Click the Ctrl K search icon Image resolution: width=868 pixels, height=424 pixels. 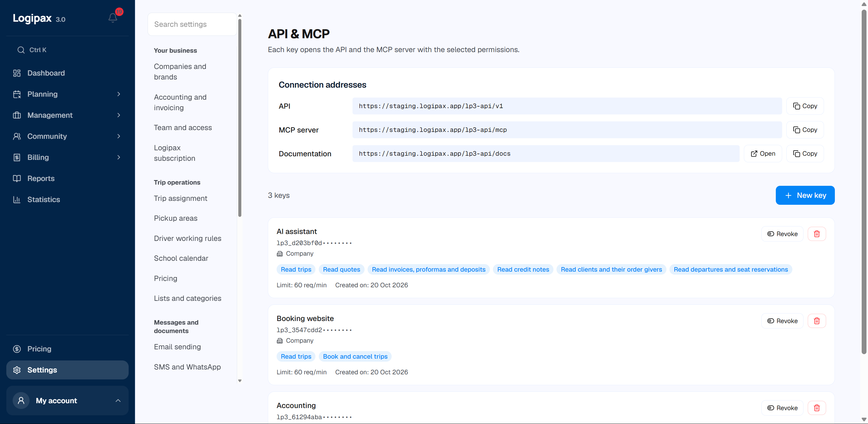click(x=21, y=50)
